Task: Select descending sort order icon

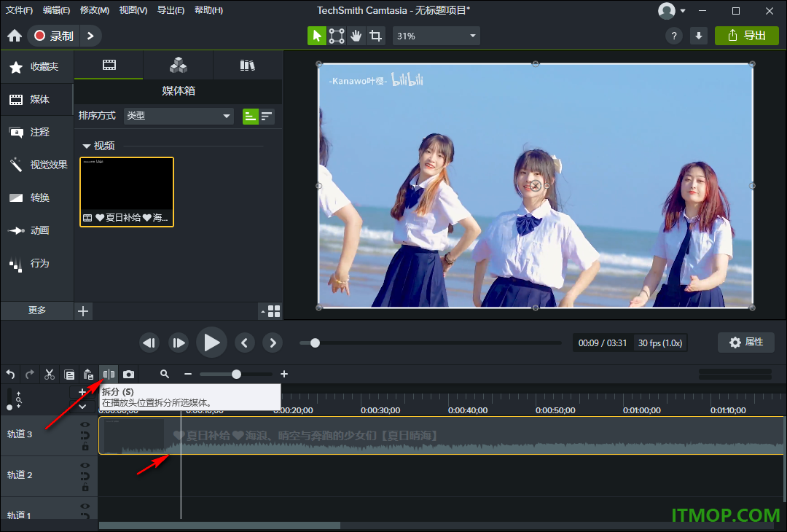Action: coord(267,117)
